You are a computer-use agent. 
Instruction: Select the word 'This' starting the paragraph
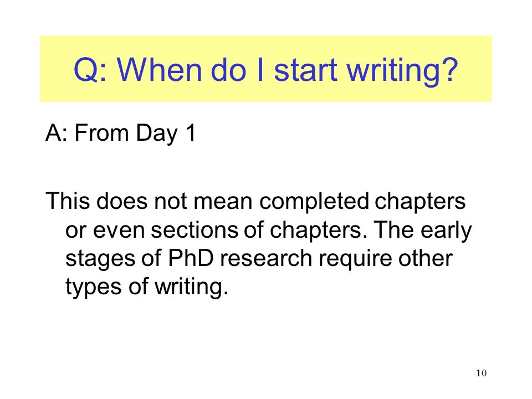(x=68, y=201)
